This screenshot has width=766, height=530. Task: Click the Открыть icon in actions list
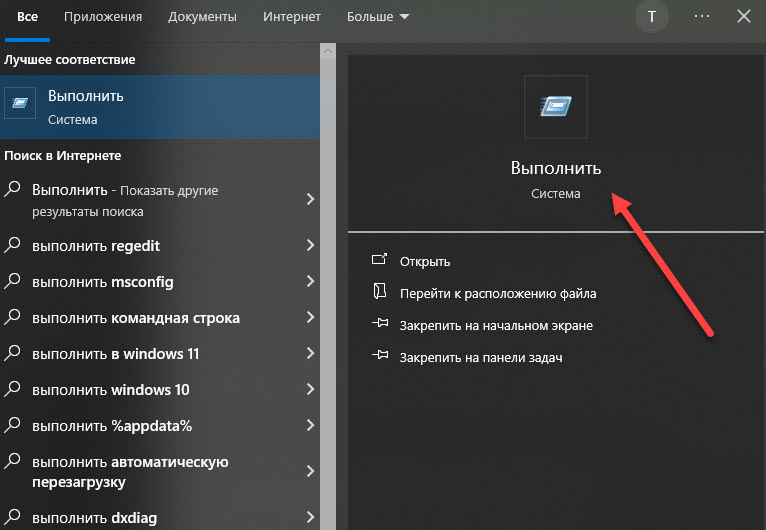coord(379,261)
